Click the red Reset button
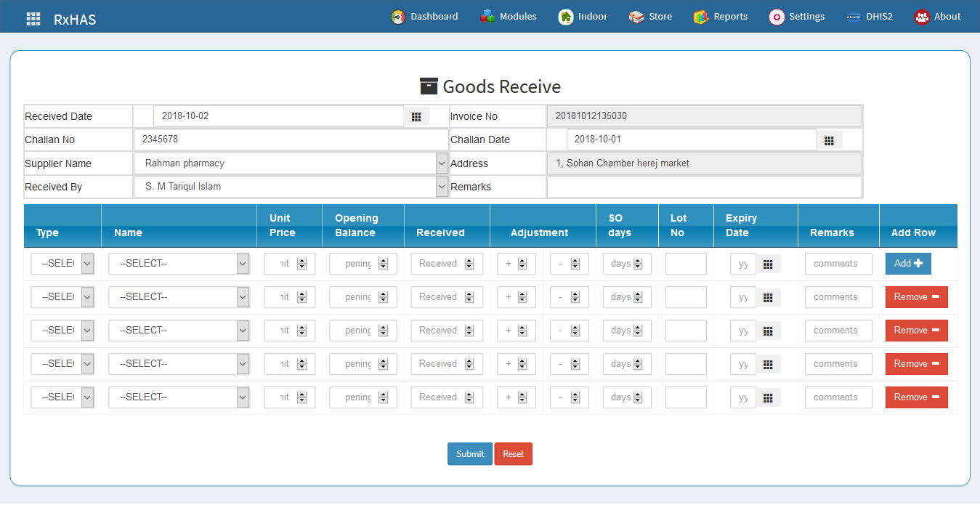980x510 pixels. (x=513, y=454)
